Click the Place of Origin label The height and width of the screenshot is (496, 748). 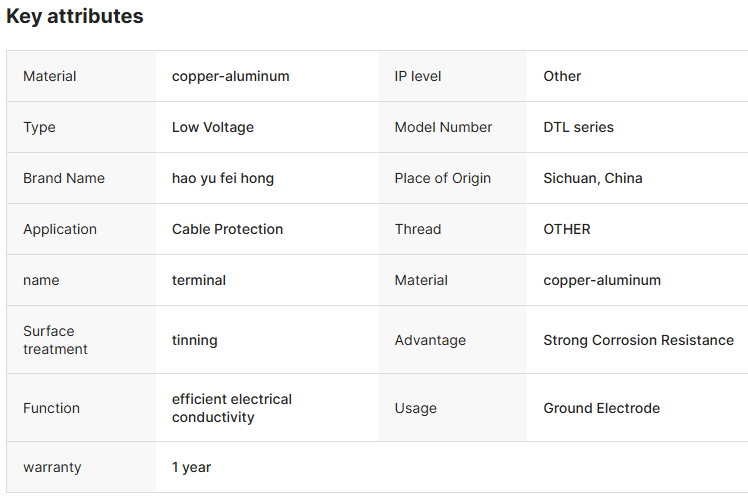click(442, 178)
